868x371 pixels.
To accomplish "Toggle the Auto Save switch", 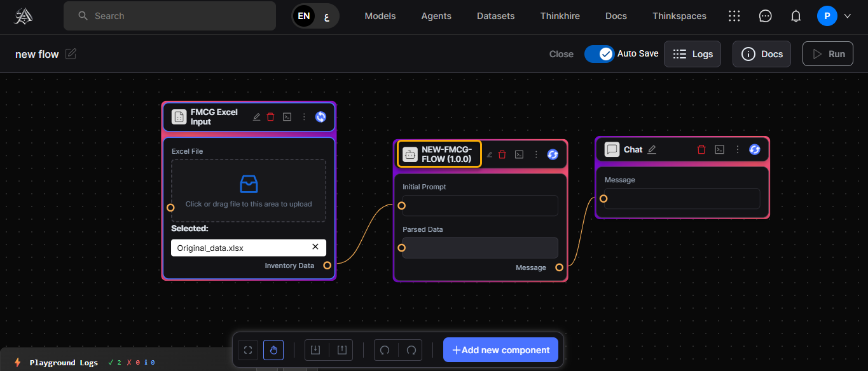I will pos(599,54).
